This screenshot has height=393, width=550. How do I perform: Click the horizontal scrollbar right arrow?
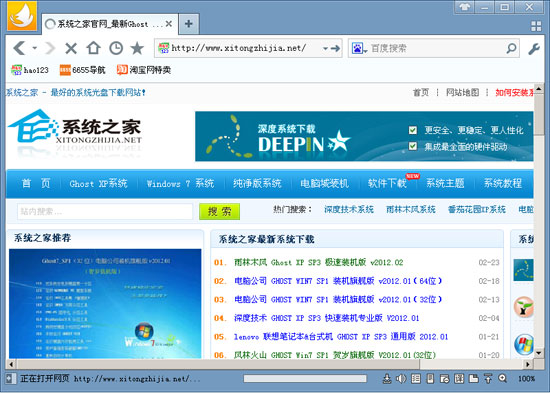click(528, 364)
